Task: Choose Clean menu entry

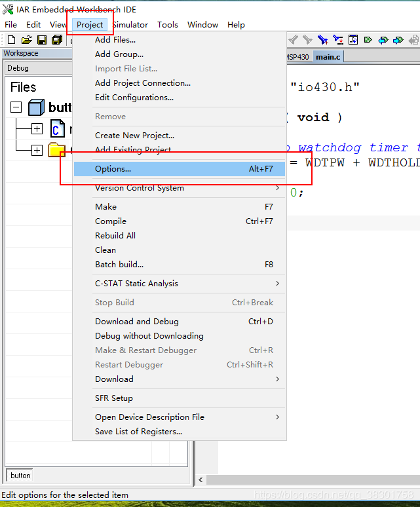Action: tap(180, 250)
